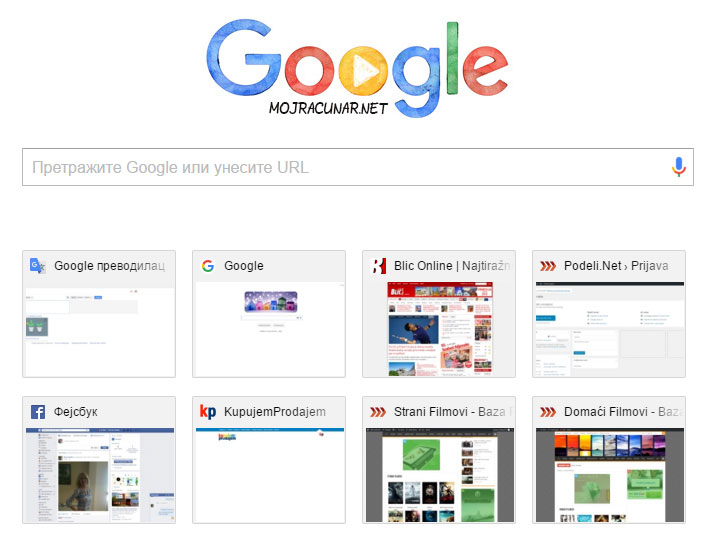Viewport: 712px width, 544px height.
Task: Click the Google doodle play button
Action: click(x=363, y=71)
